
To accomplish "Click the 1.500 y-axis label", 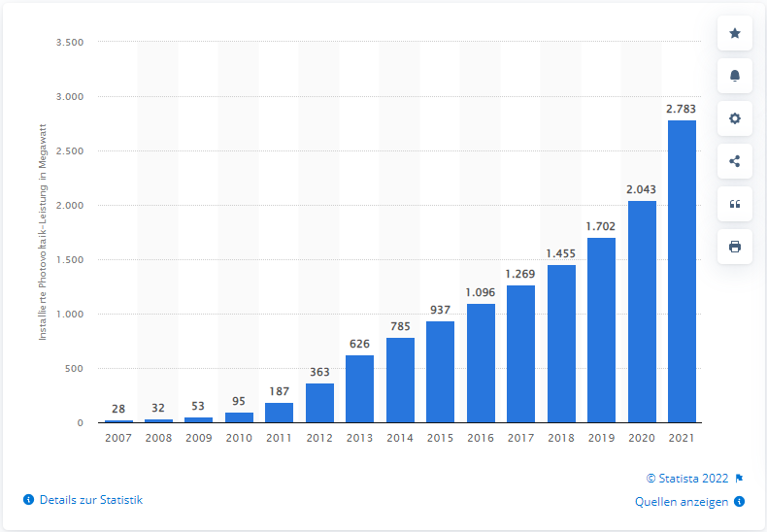I will [70, 259].
